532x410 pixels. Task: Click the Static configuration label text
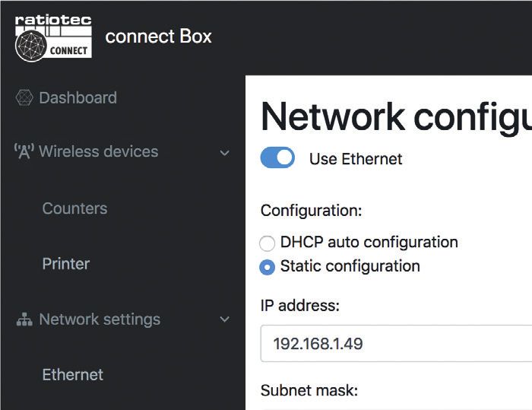(350, 266)
